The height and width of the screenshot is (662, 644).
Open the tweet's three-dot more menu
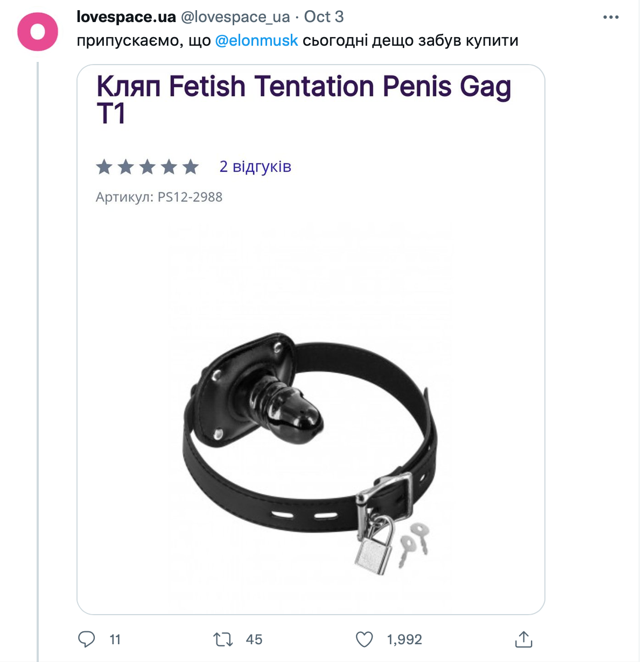(x=611, y=17)
